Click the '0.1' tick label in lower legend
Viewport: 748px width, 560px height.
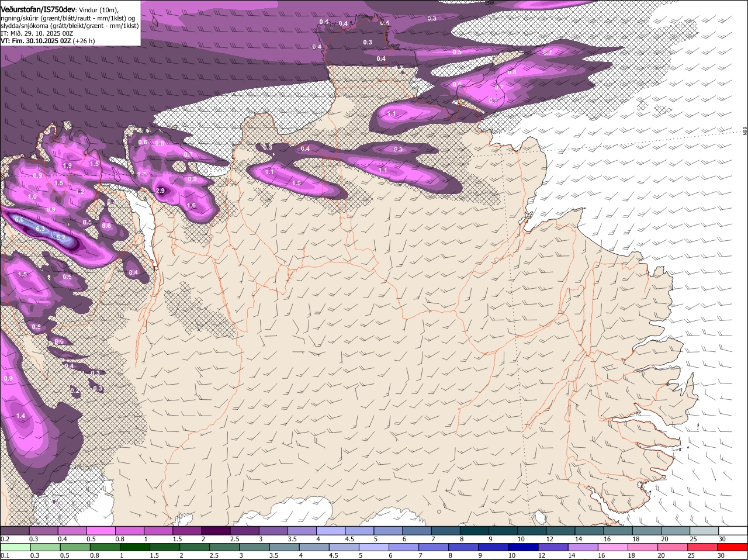pyautogui.click(x=5, y=555)
